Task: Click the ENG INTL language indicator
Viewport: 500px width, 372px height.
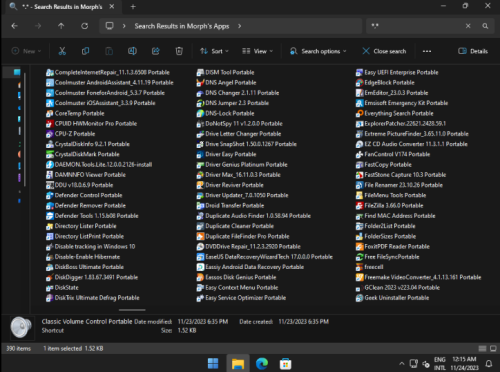Action: (440, 364)
